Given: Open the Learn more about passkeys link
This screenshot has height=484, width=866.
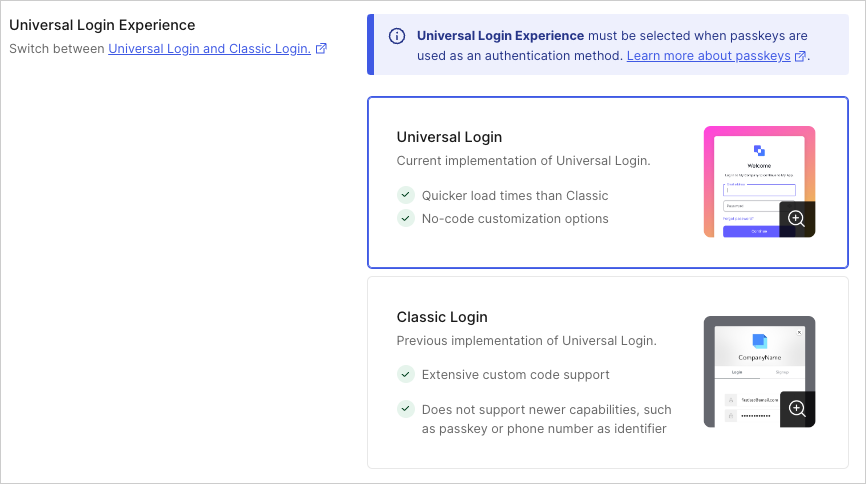Looking at the screenshot, I should [x=709, y=56].
